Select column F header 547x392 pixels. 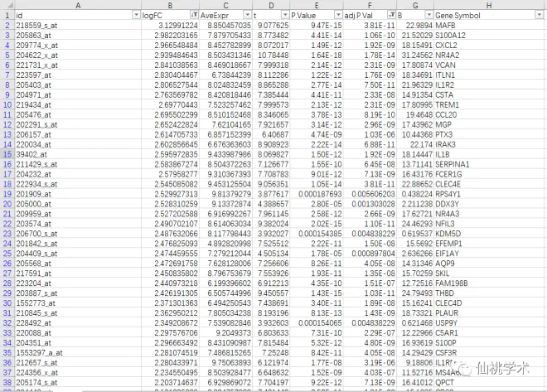(x=370, y=5)
